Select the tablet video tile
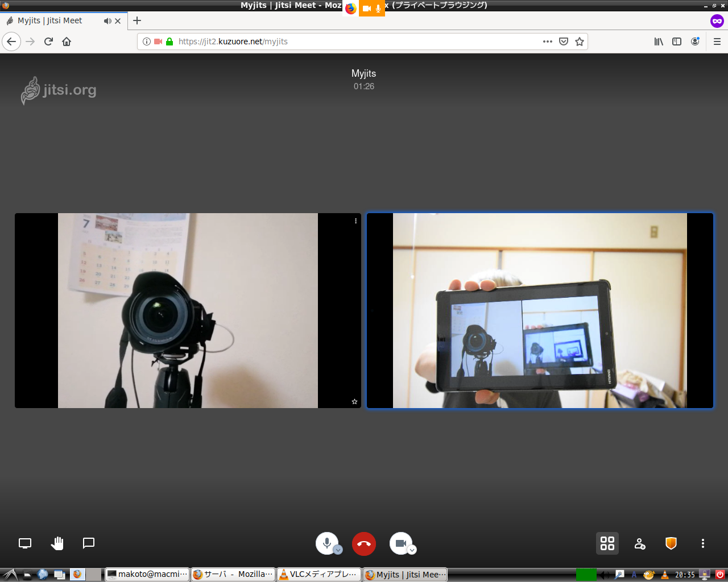The height and width of the screenshot is (582, 728). [540, 310]
